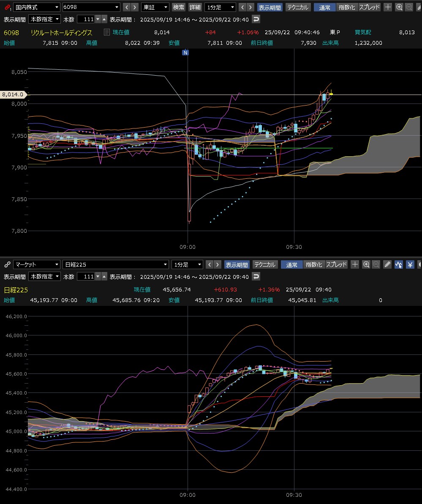This screenshot has width=422, height=504.
Task: Go to previous stock code in top chart
Action: point(127,7)
